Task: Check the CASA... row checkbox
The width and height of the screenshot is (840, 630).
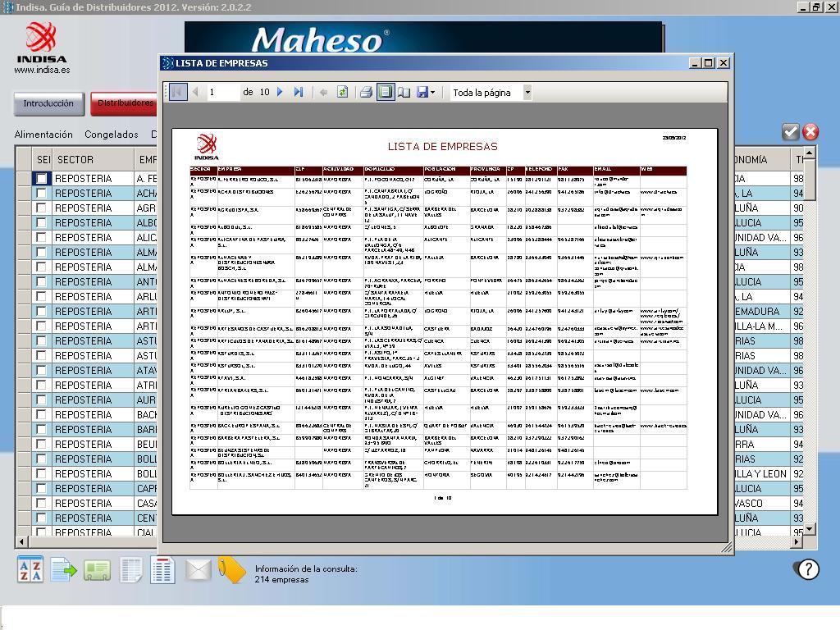Action: (x=41, y=503)
